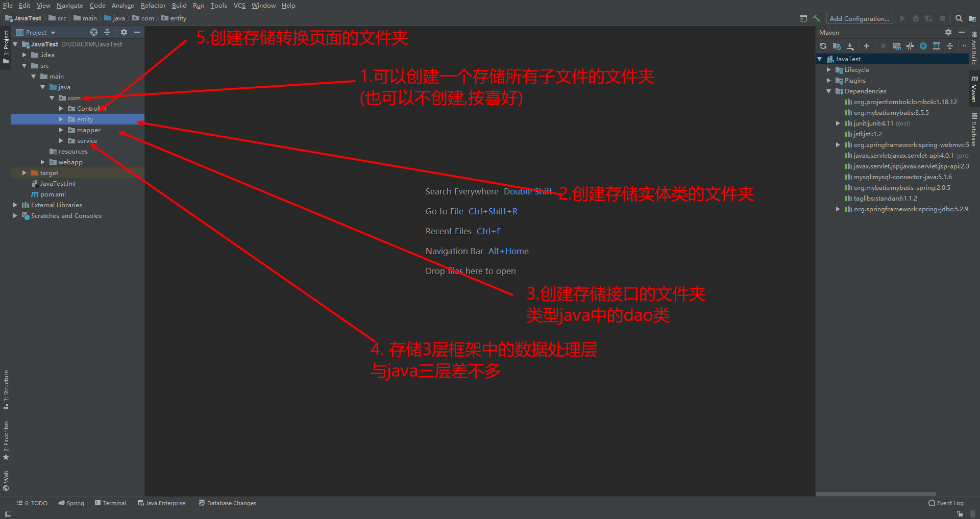The image size is (980, 519).
Task: Click the Run with Coverage icon
Action: click(x=929, y=18)
